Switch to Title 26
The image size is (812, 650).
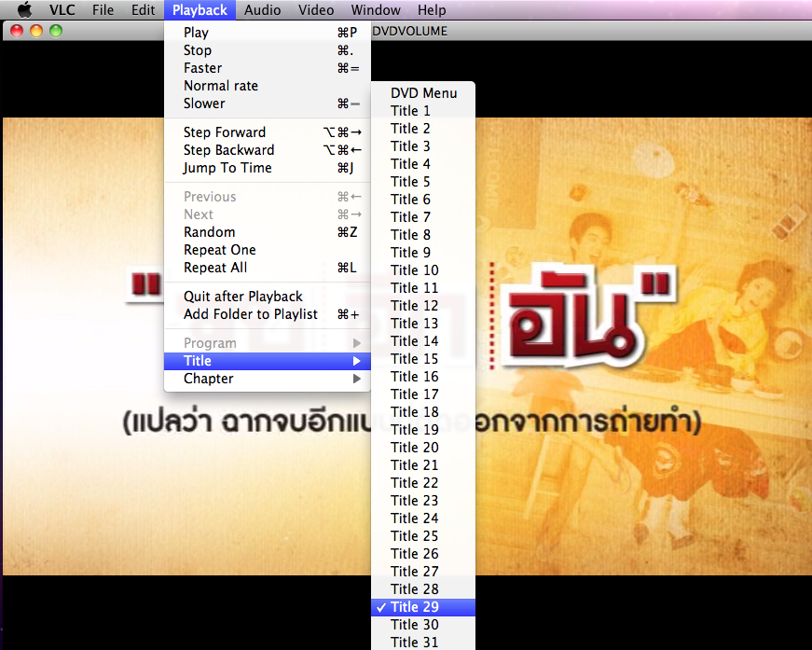pyautogui.click(x=423, y=554)
